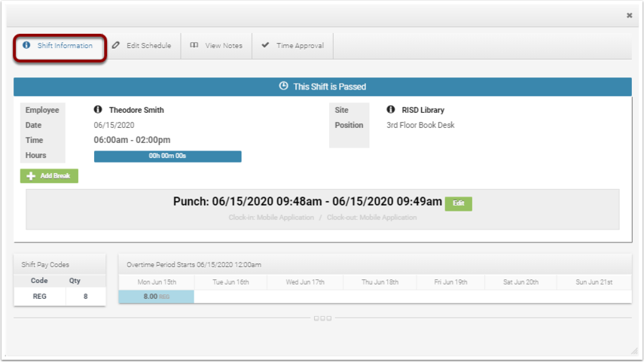The height and width of the screenshot is (362, 644).
Task: Go to the Time Approval tab
Action: 292,46
